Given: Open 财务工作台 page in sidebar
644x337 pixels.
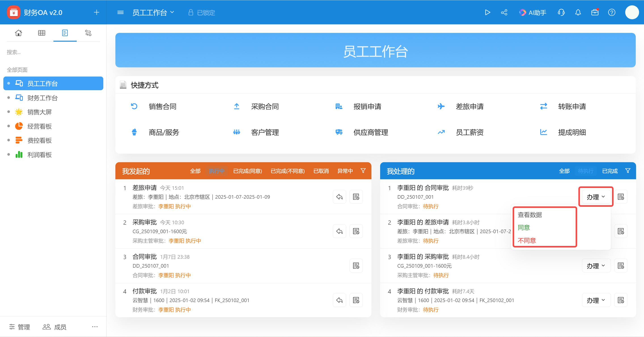Looking at the screenshot, I should click(x=53, y=98).
